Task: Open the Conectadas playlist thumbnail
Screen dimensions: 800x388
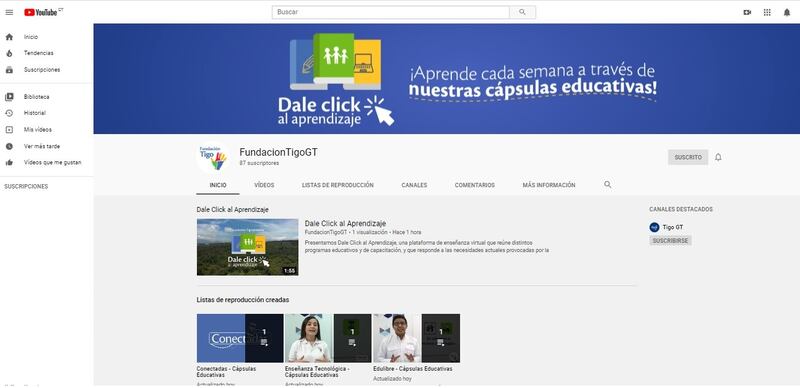Action: tap(240, 338)
